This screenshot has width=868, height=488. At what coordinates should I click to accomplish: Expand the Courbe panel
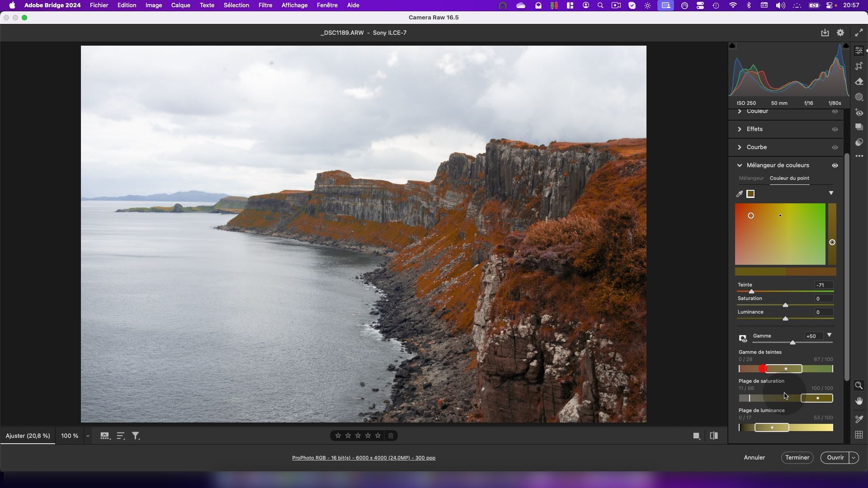pyautogui.click(x=740, y=147)
